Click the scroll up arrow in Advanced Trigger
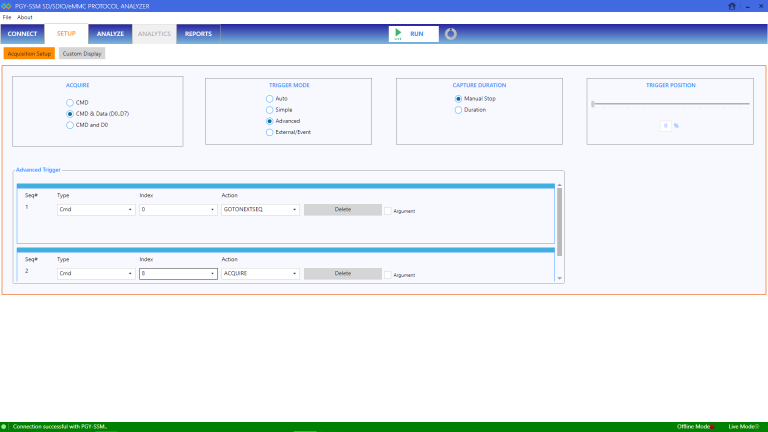This screenshot has width=768, height=432. click(x=559, y=185)
